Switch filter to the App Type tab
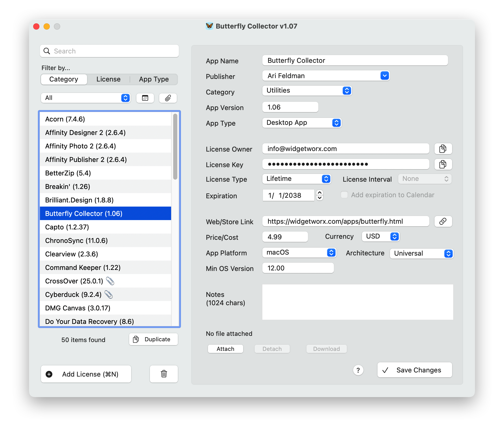 click(154, 79)
